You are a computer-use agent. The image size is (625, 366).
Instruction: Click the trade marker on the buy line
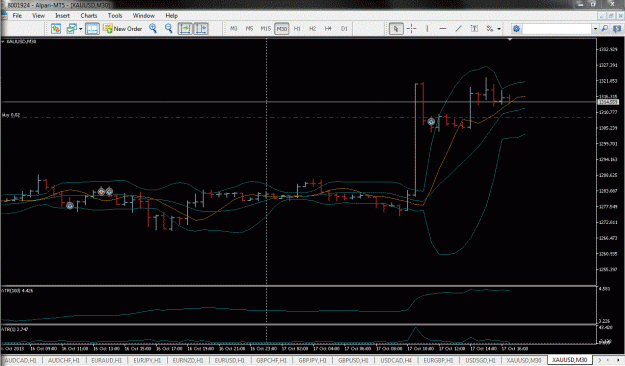pos(431,121)
